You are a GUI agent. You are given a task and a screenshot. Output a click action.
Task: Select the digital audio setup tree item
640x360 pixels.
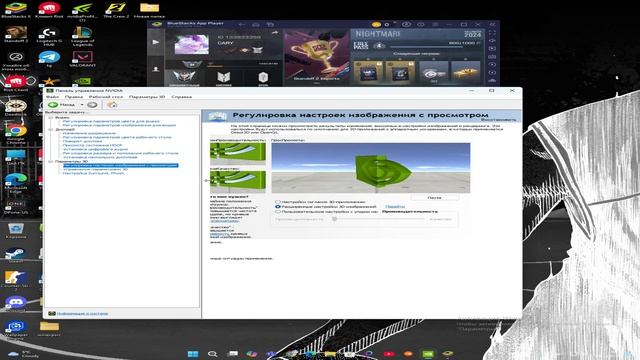(x=95, y=149)
